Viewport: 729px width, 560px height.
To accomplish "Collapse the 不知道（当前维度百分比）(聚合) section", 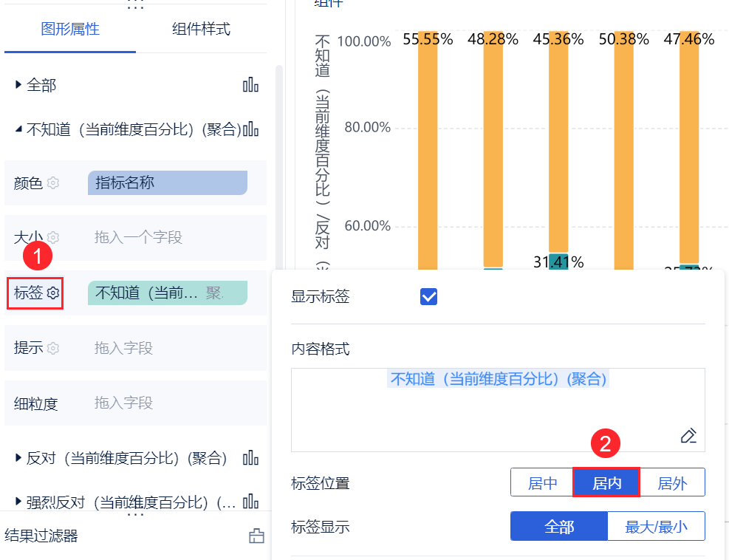I will click(x=18, y=129).
